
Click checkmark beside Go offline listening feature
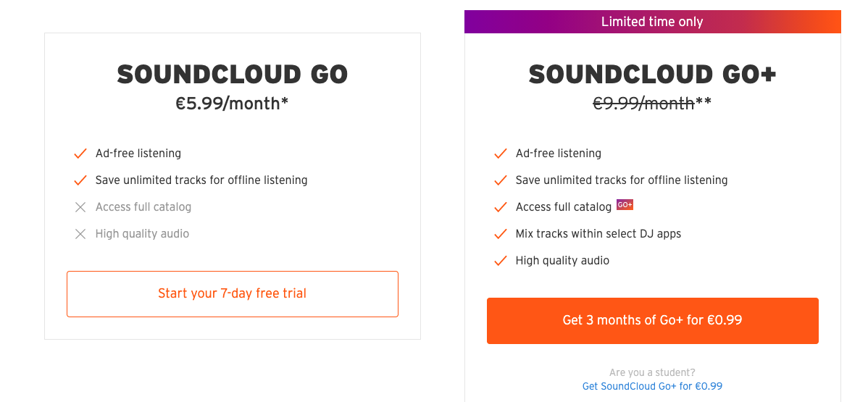click(x=80, y=180)
